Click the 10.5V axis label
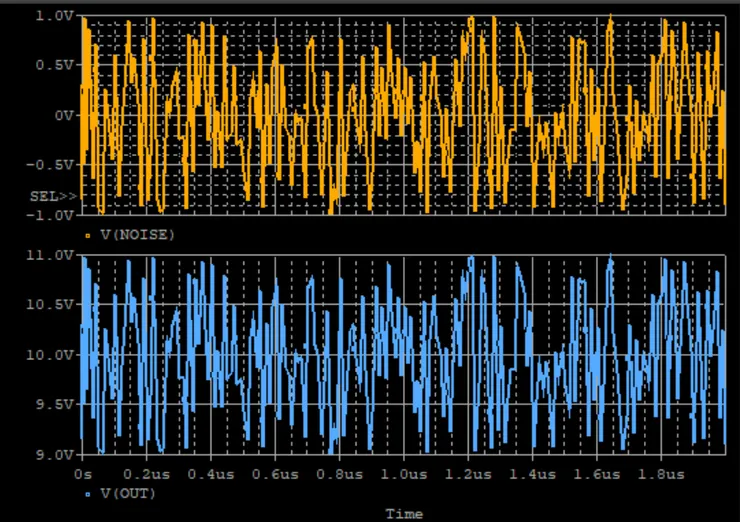Screen dimensions: 740x522 [x=50, y=304]
